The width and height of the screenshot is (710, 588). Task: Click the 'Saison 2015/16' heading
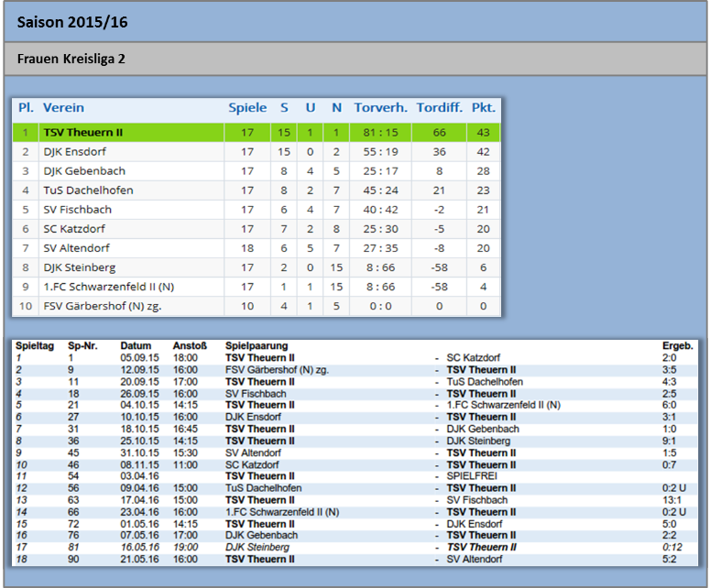(x=72, y=22)
